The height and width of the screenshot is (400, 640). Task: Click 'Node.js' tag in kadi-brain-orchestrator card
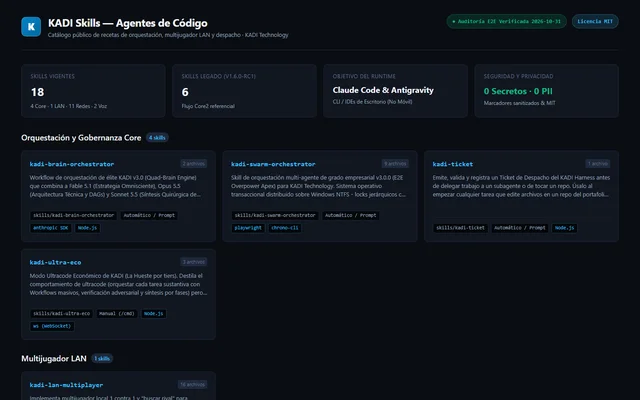point(87,228)
